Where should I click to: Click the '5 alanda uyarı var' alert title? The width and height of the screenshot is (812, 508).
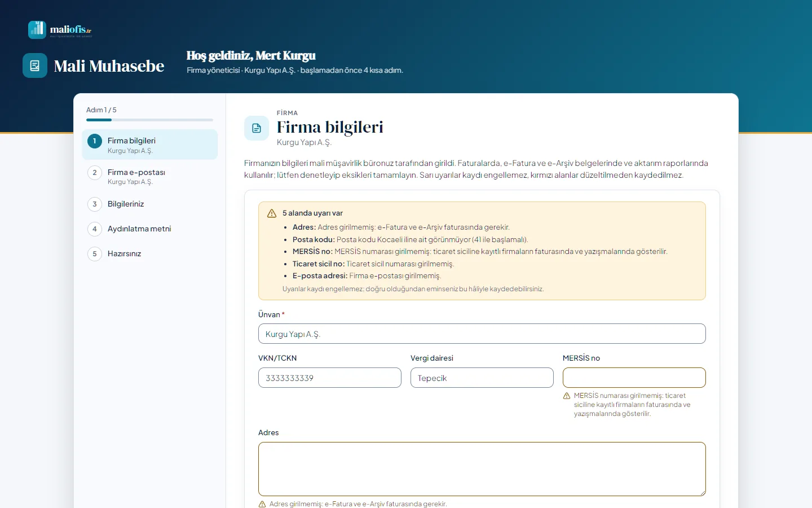pos(312,213)
